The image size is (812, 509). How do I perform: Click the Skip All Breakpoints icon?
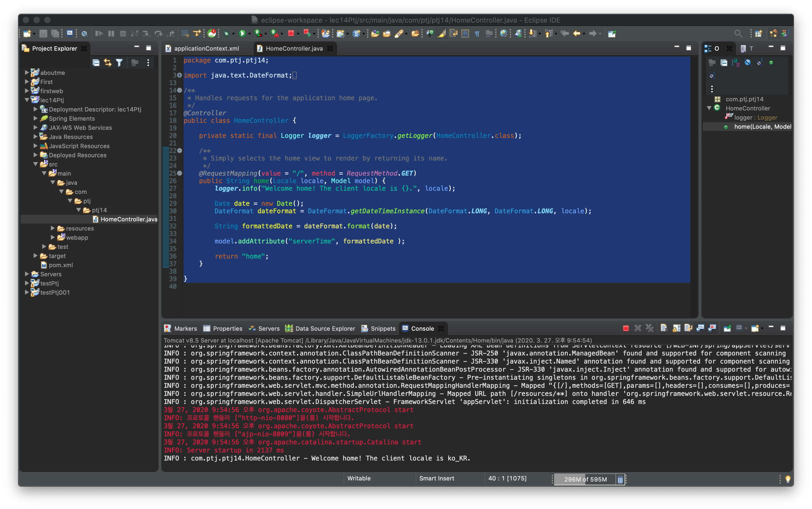point(85,33)
